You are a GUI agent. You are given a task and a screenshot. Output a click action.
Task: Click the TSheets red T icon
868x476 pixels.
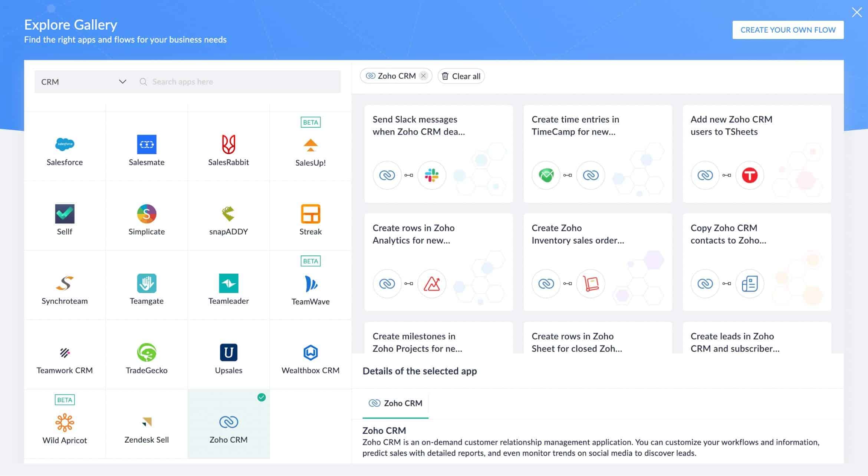pos(749,175)
